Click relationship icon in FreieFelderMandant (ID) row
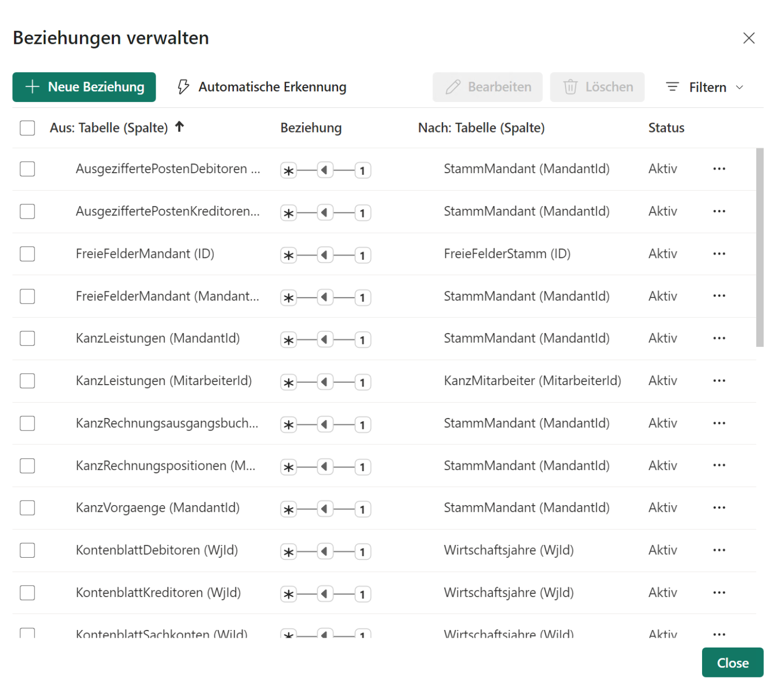 [x=326, y=255]
